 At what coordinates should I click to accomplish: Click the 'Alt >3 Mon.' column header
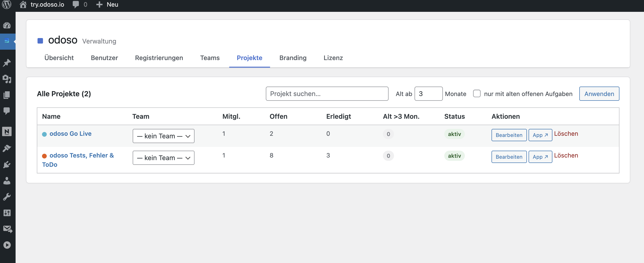(x=401, y=116)
